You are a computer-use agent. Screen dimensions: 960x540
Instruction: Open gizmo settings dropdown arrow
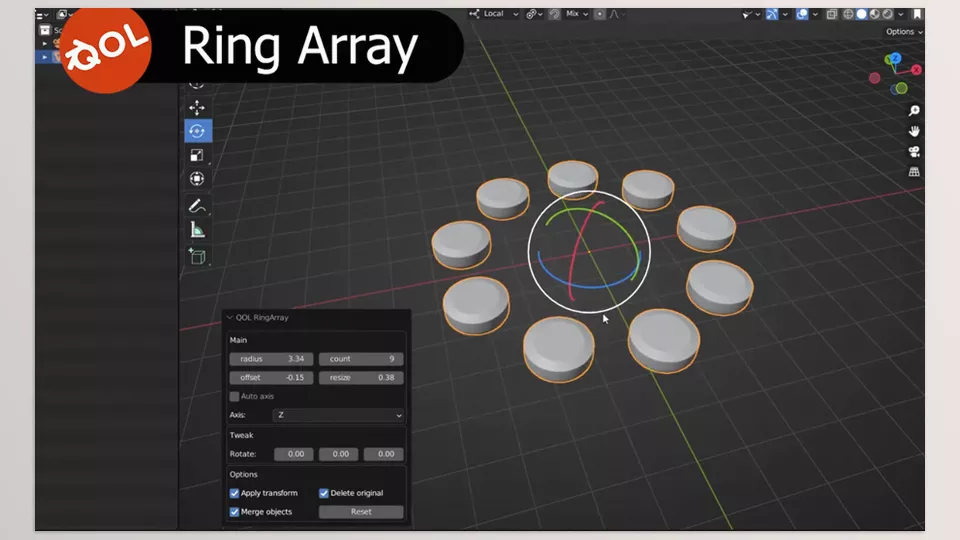[x=785, y=14]
